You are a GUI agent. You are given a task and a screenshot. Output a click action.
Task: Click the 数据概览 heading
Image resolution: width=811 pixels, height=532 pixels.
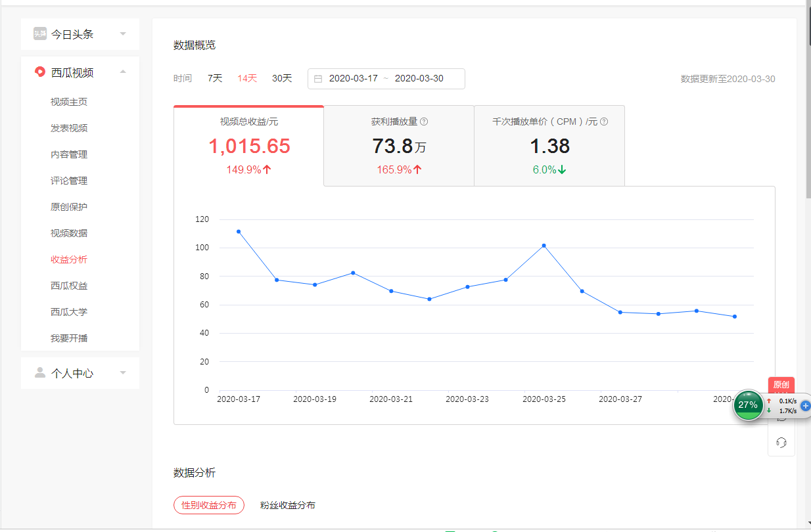point(195,45)
